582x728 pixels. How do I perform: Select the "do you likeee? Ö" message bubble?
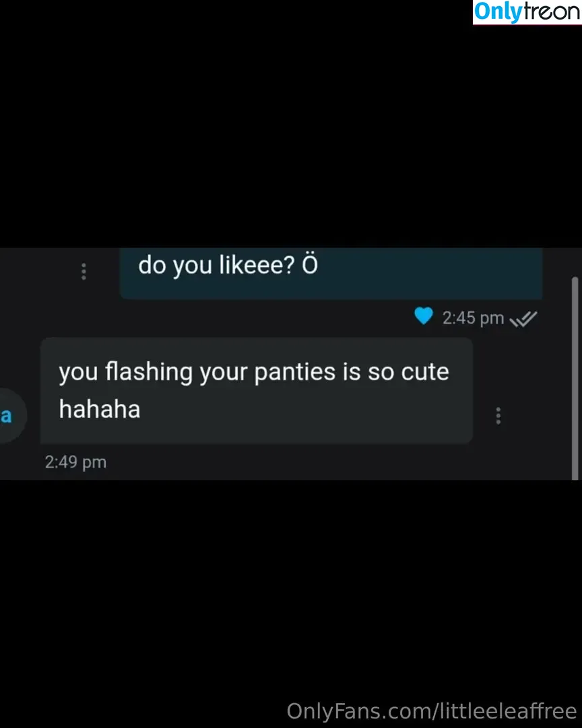pos(331,274)
